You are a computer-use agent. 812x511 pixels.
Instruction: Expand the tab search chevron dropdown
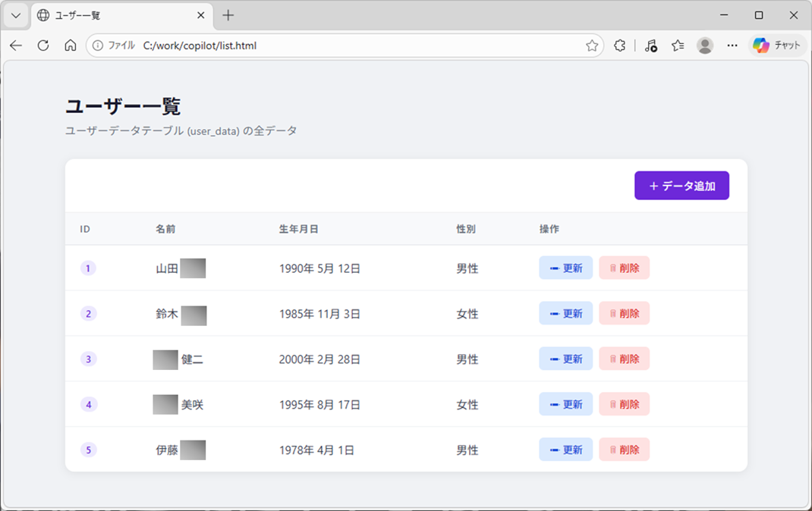pos(15,15)
